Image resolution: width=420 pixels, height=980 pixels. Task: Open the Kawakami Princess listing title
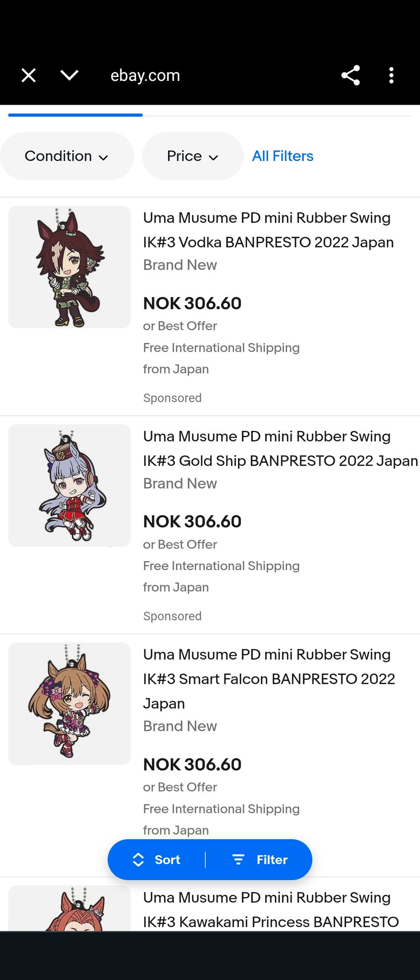[x=270, y=910]
